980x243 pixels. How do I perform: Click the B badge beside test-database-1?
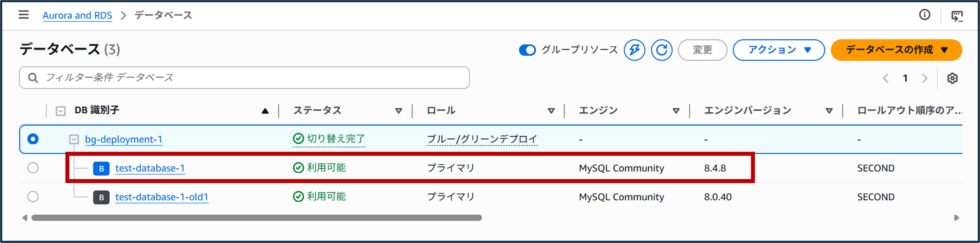(x=102, y=168)
